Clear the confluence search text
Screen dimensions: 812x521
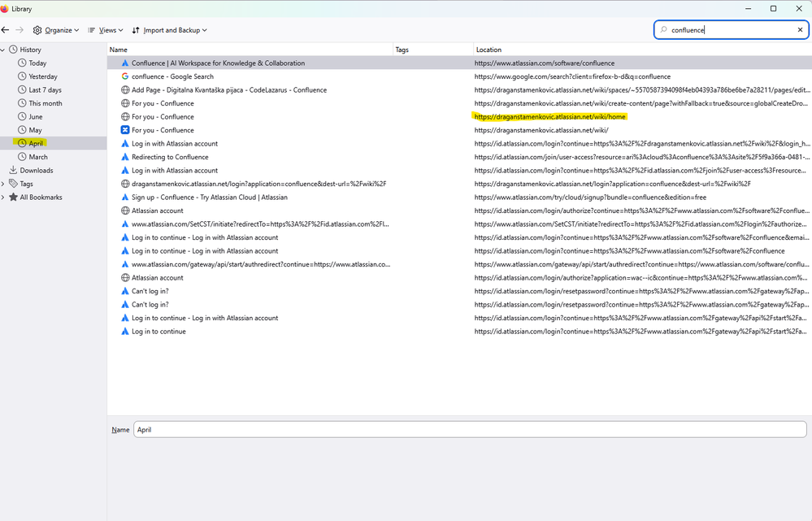pos(800,30)
